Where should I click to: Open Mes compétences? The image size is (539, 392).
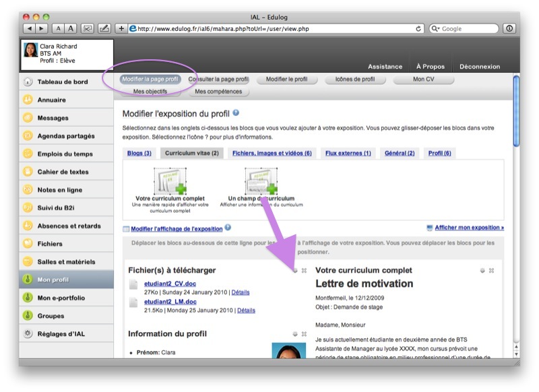217,91
